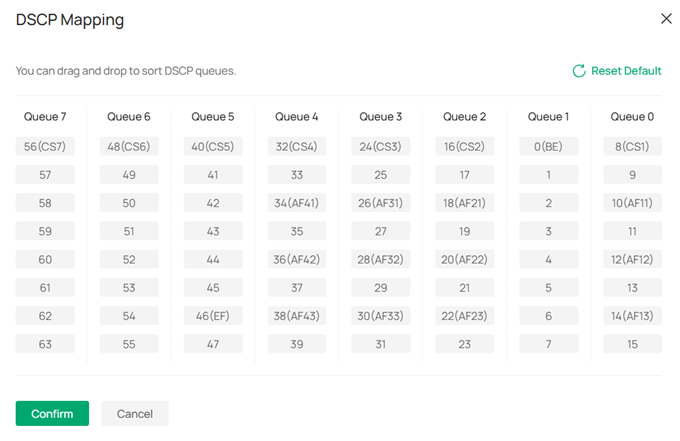680x441 pixels.
Task: Click the Reset Default link text
Action: (x=626, y=71)
